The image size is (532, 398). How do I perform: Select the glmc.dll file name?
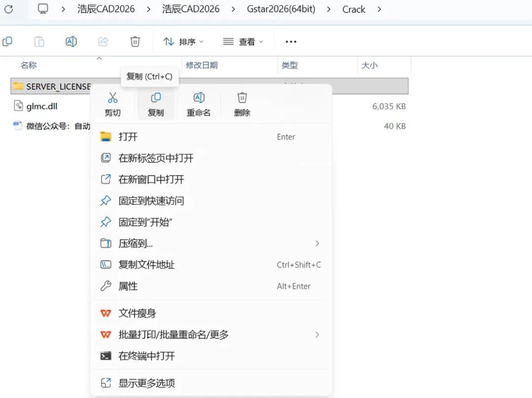[x=42, y=107]
